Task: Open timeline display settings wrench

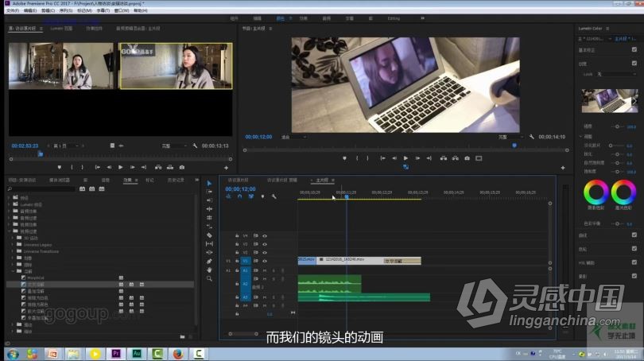Action: coord(274,196)
